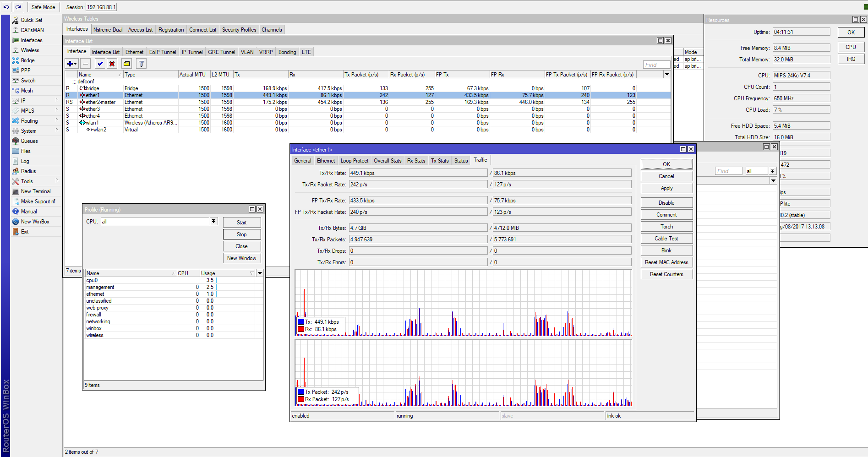The image size is (868, 457).
Task: Open the Files menu
Action: (x=26, y=151)
